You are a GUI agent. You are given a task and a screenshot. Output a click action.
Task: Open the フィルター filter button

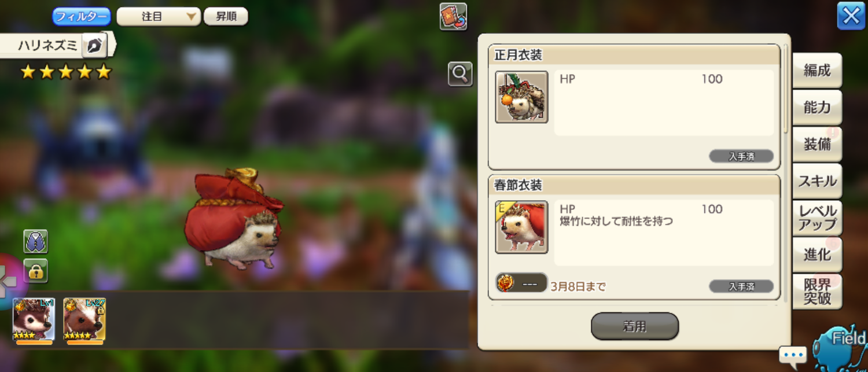click(82, 16)
